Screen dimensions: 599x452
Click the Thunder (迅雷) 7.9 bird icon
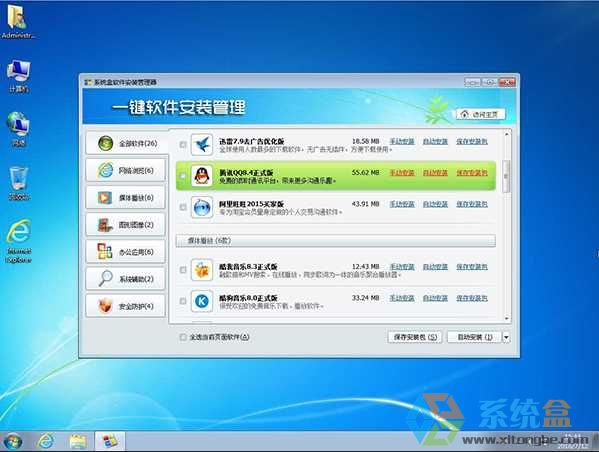point(202,144)
